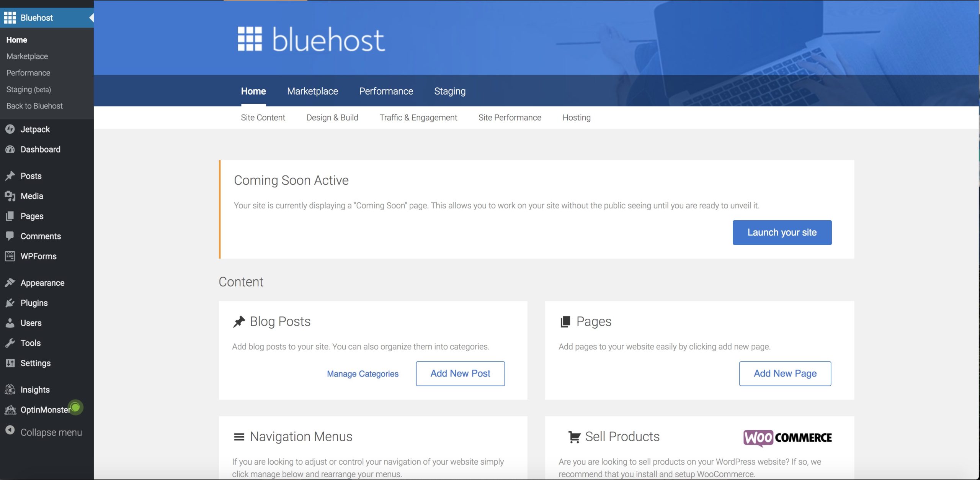Select Design & Build sub-navigation item
980x480 pixels.
pos(332,118)
